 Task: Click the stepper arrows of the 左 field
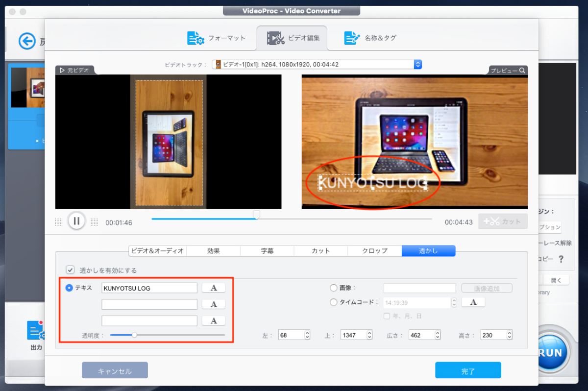[x=307, y=335]
